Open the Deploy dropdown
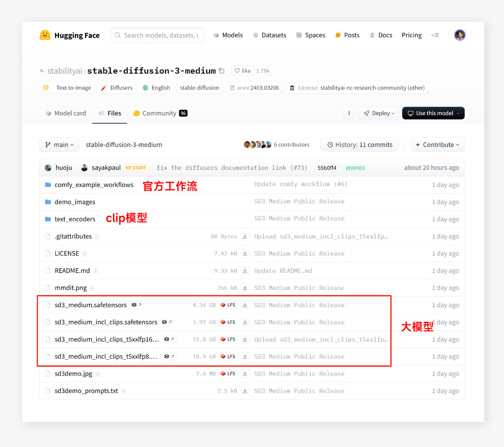The image size is (504, 447). click(378, 113)
